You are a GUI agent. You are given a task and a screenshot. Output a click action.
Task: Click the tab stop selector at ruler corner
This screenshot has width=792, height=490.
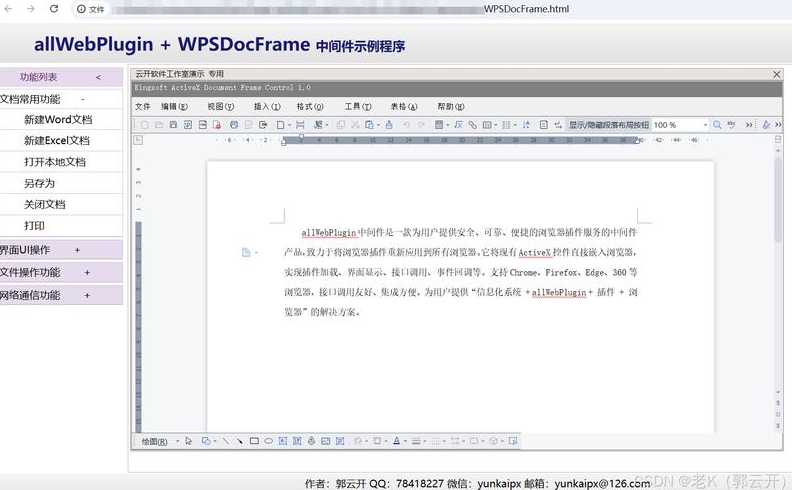[x=138, y=139]
